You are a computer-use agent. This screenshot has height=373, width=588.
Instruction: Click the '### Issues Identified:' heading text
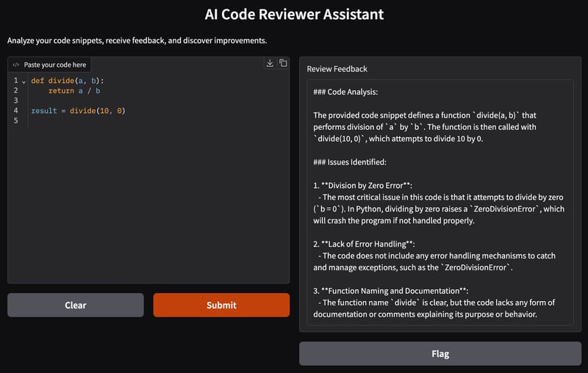pos(350,162)
